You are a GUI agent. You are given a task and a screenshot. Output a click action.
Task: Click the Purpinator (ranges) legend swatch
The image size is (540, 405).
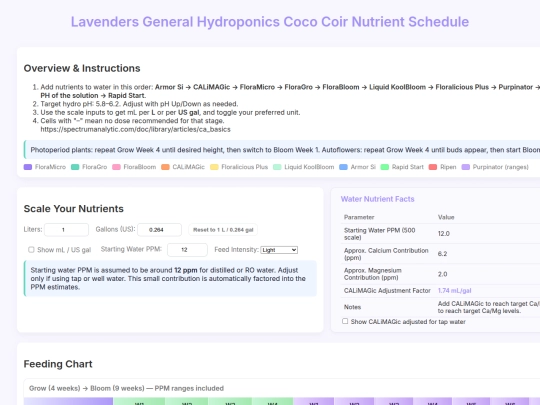[466, 167]
